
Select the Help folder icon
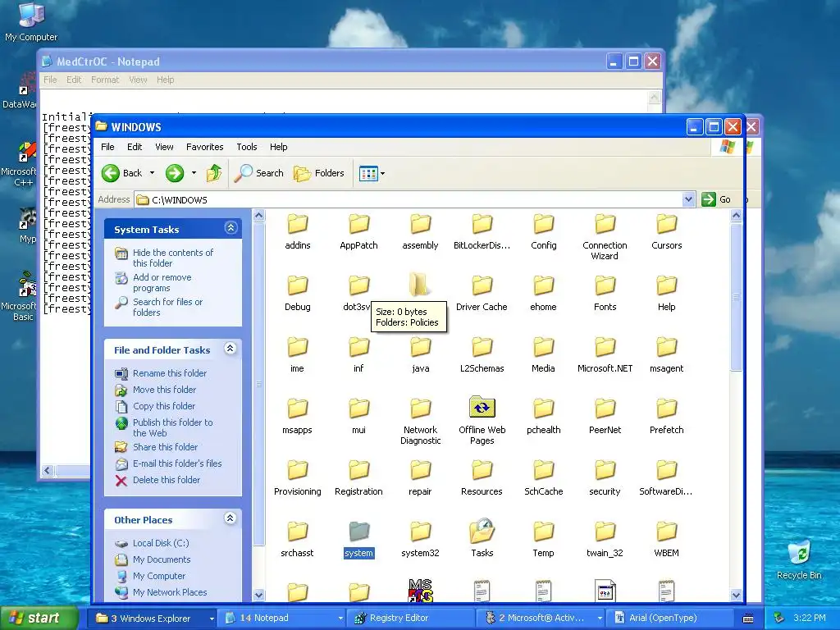point(666,285)
